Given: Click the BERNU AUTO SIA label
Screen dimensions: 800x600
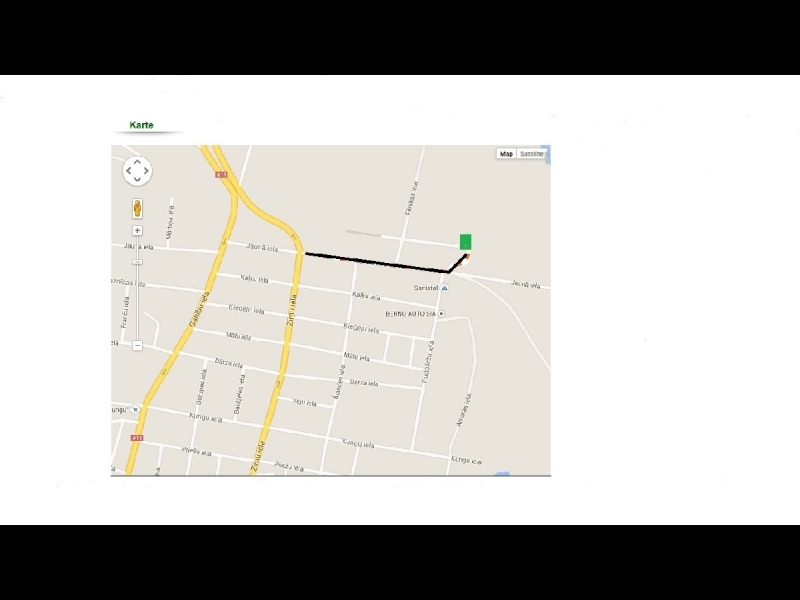Looking at the screenshot, I should [x=411, y=314].
